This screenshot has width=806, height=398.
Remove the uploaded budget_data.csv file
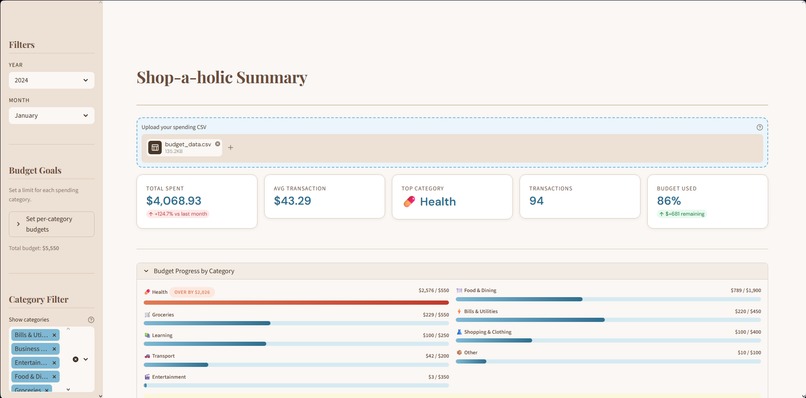[x=217, y=144]
